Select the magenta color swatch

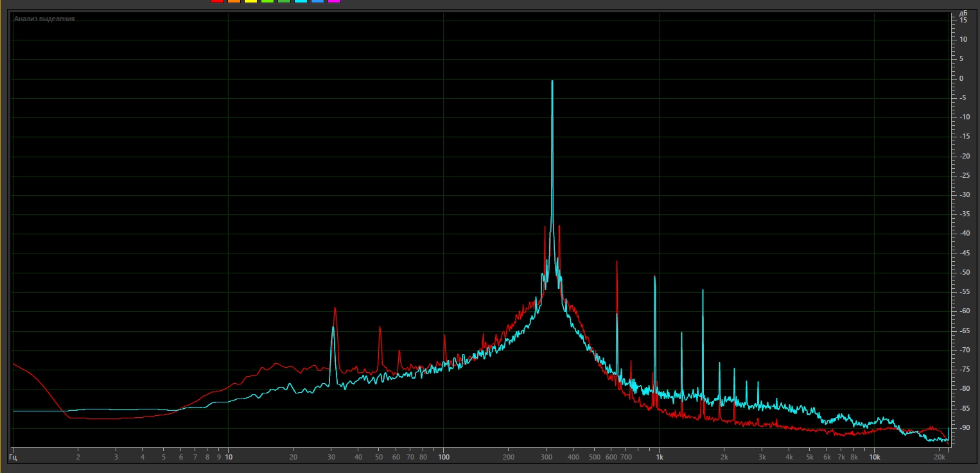pos(334,1)
